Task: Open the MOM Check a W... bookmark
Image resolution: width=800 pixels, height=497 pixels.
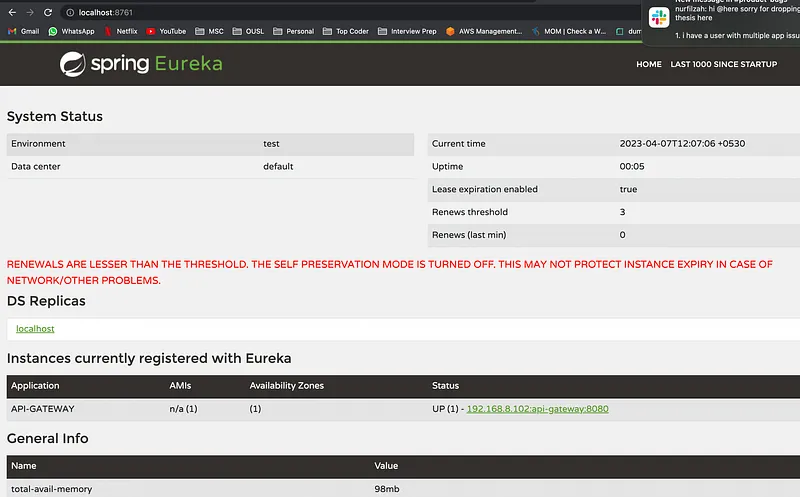Action: pyautogui.click(x=569, y=31)
